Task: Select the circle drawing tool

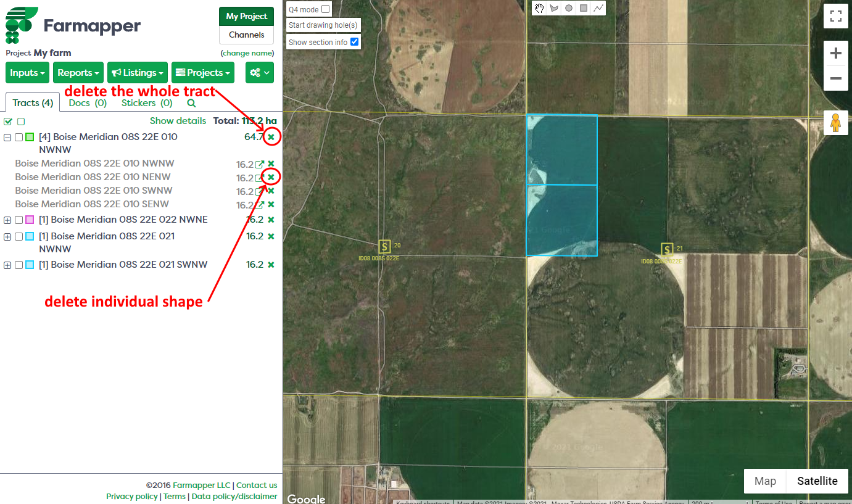Action: pyautogui.click(x=569, y=8)
